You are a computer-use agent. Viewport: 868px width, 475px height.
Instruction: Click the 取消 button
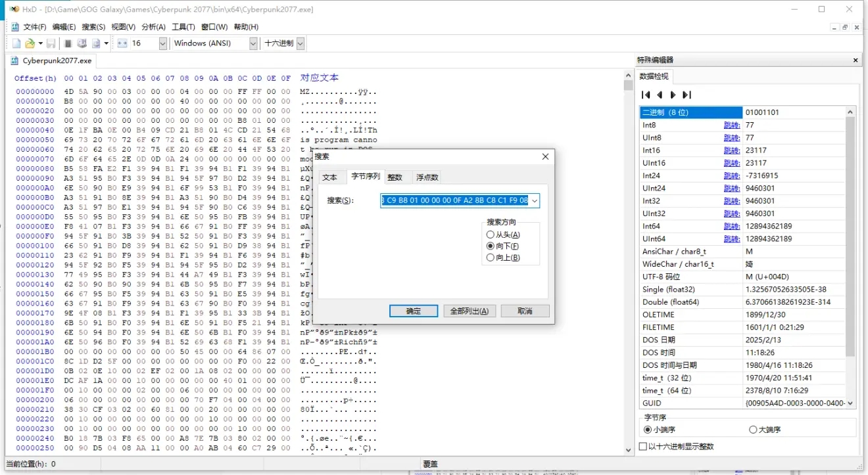pyautogui.click(x=525, y=311)
